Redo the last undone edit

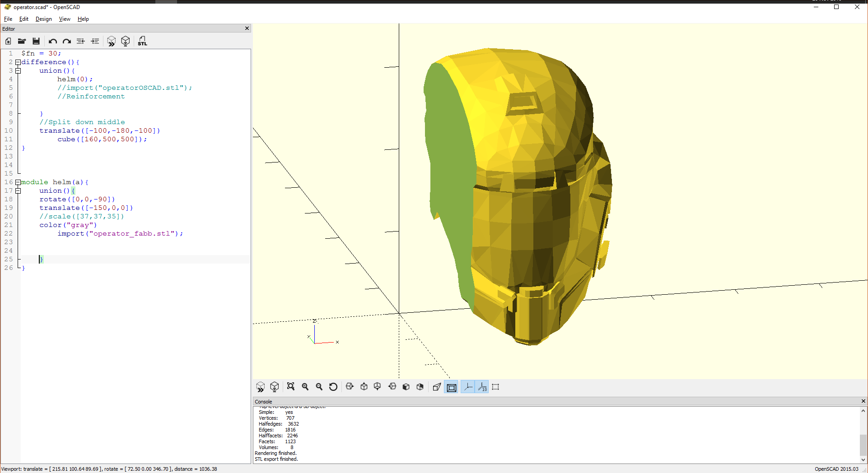point(67,41)
